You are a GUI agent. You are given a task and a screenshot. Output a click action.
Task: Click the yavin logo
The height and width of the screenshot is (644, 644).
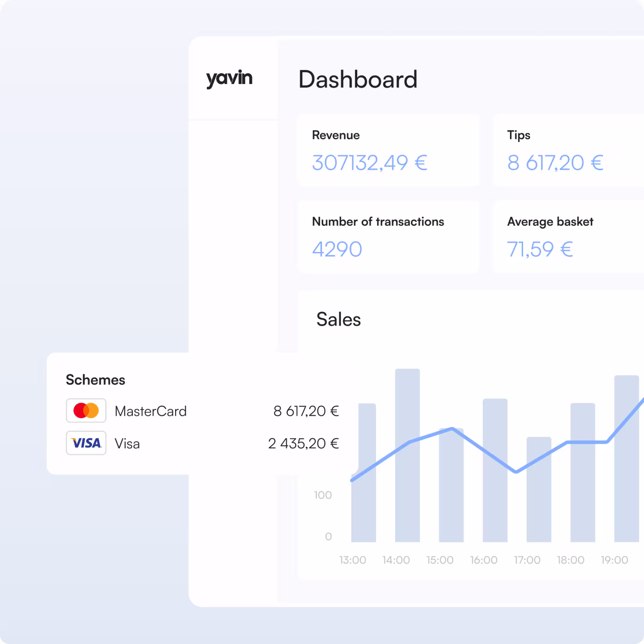(229, 78)
